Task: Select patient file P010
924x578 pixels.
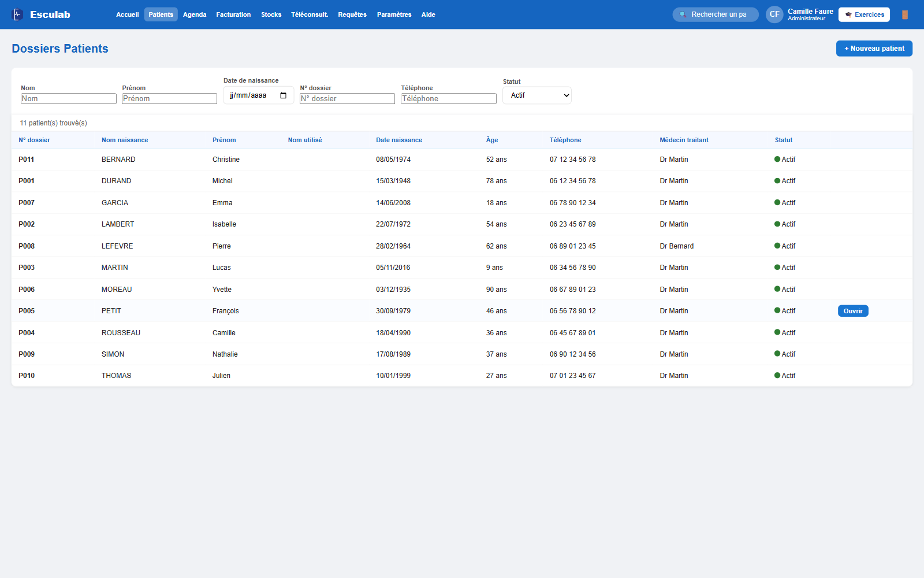Action: click(x=27, y=376)
